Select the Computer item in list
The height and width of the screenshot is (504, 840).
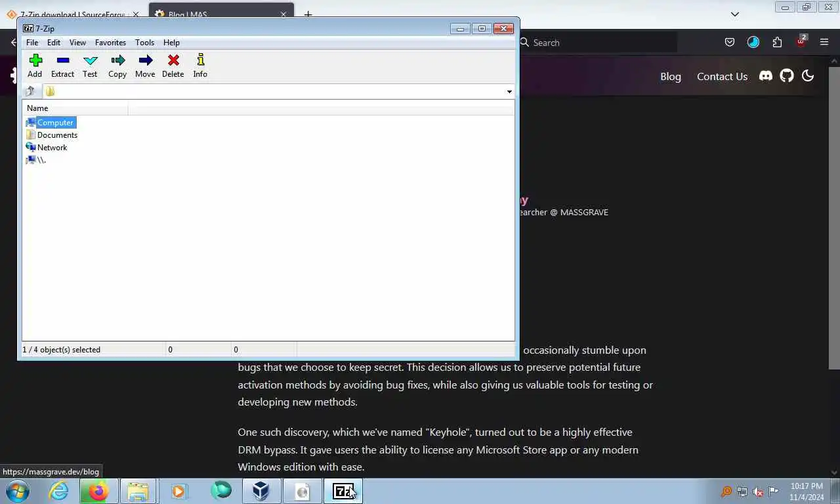[x=51, y=123]
